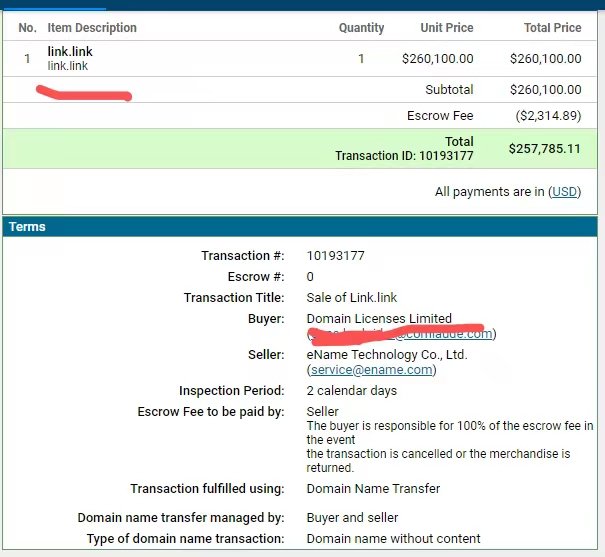Screen dimensions: 605x557
Task: Select the Item Description column header
Action: (92, 28)
